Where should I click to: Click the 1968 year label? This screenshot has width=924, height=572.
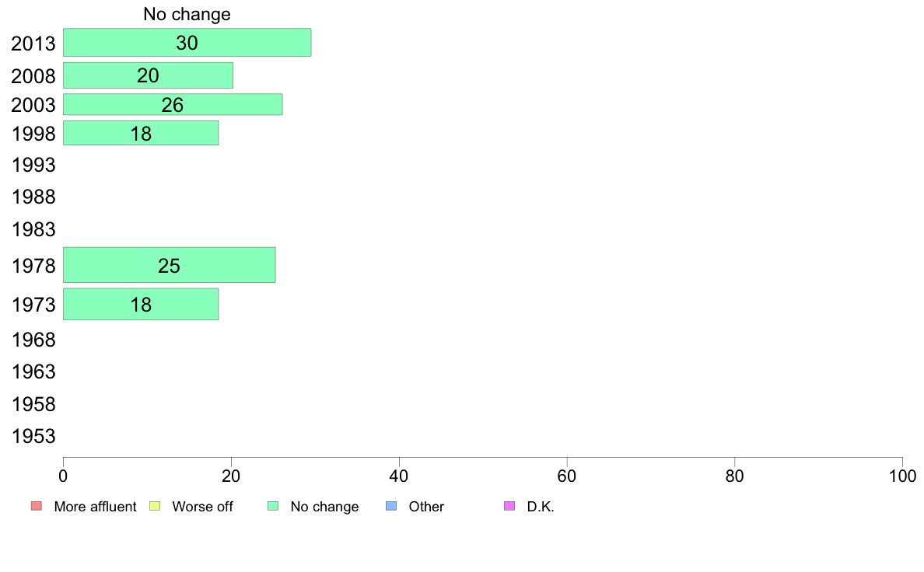(x=33, y=340)
